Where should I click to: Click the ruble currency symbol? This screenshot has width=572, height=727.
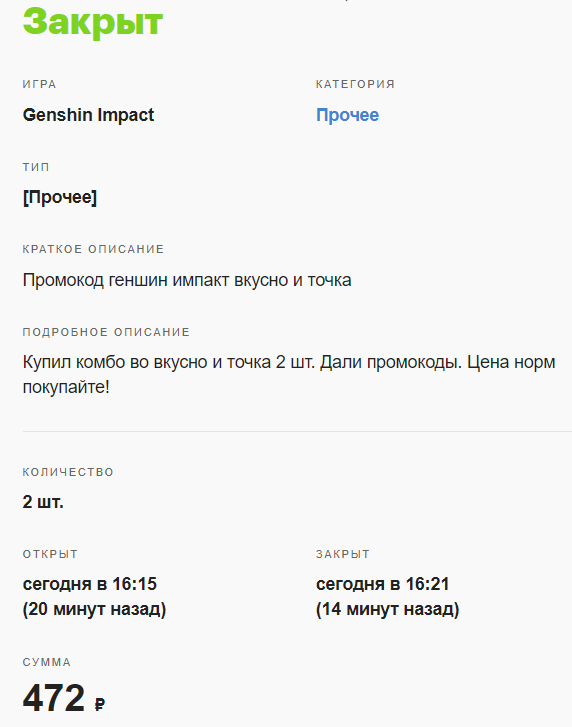pyautogui.click(x=100, y=704)
